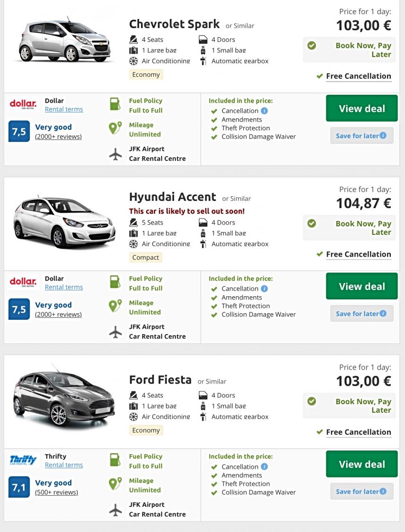
Task: Click the Hyundai Accent car image
Action: (65, 221)
